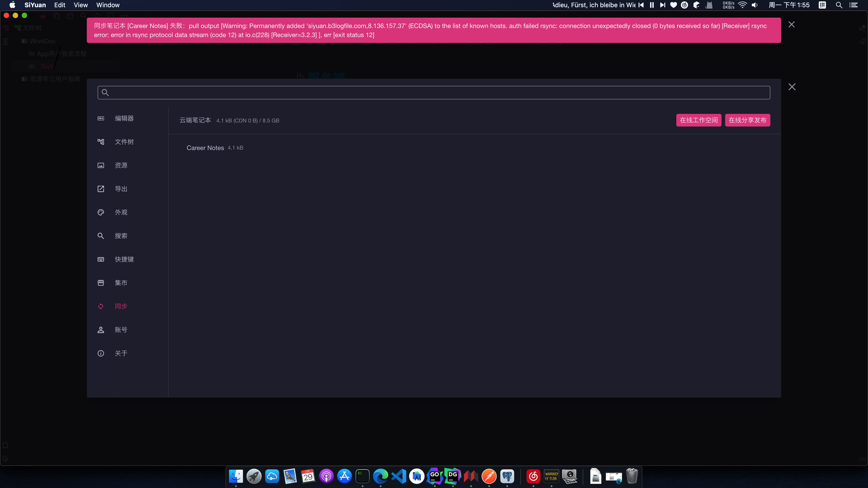Open the red M app in Dock
Viewport: 868px width, 488px height.
(x=471, y=476)
